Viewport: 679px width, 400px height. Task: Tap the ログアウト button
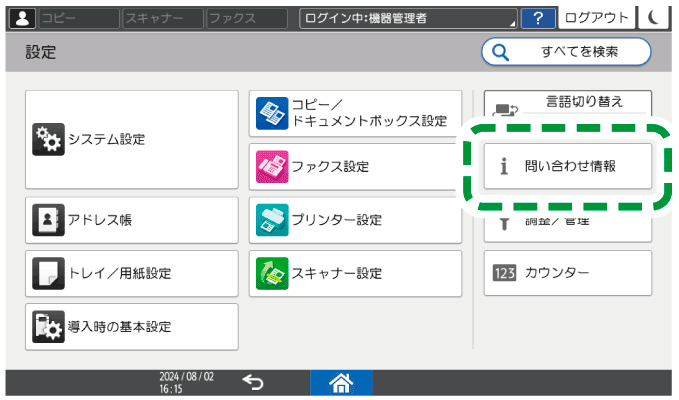(596, 17)
